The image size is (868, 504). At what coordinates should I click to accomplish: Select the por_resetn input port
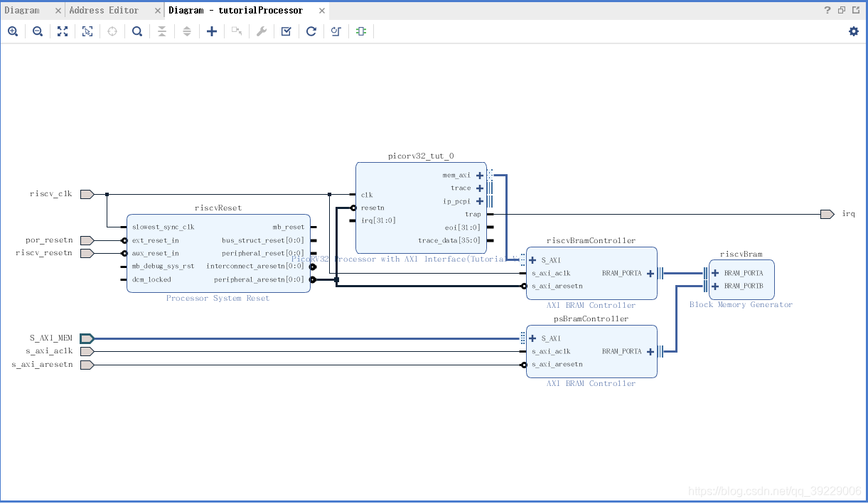(87, 240)
